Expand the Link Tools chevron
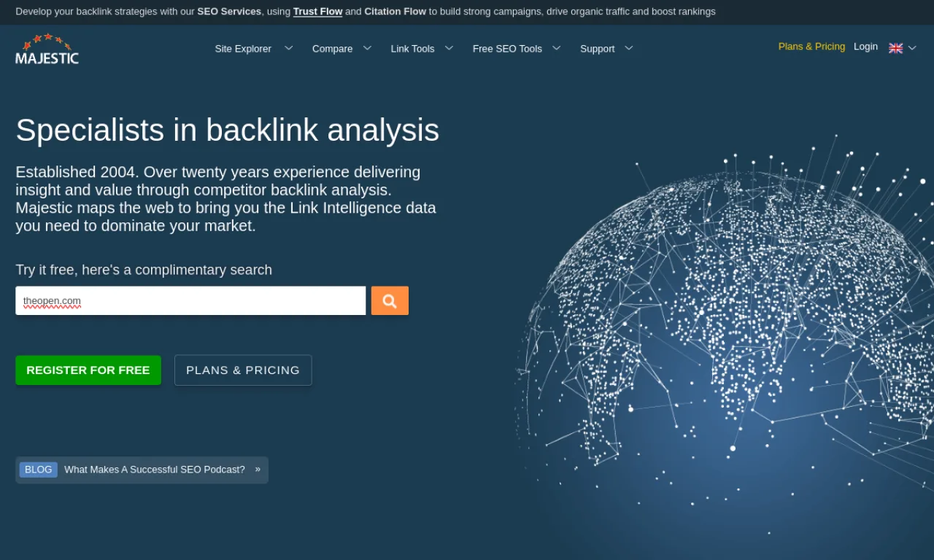Image resolution: width=934 pixels, height=560 pixels. 449,48
